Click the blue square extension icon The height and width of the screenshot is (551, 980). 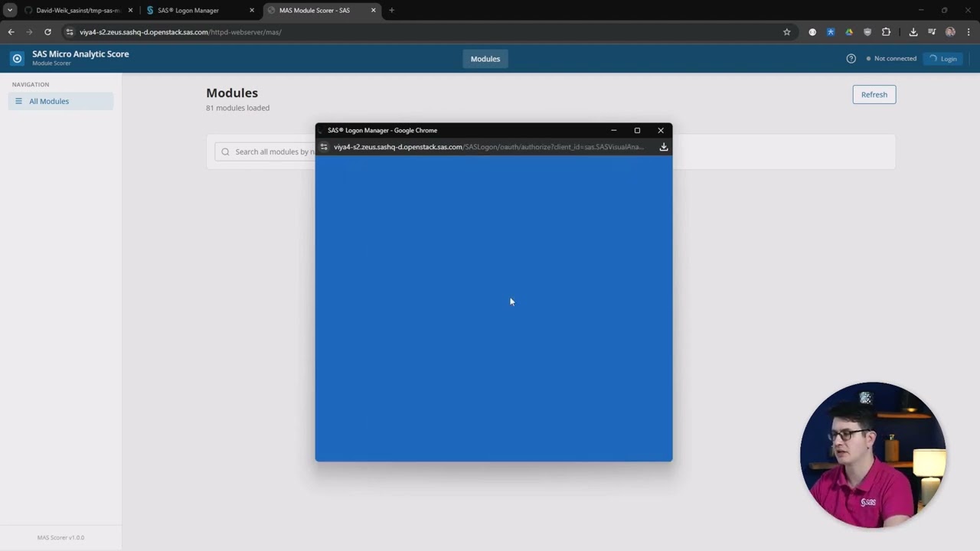pos(831,32)
